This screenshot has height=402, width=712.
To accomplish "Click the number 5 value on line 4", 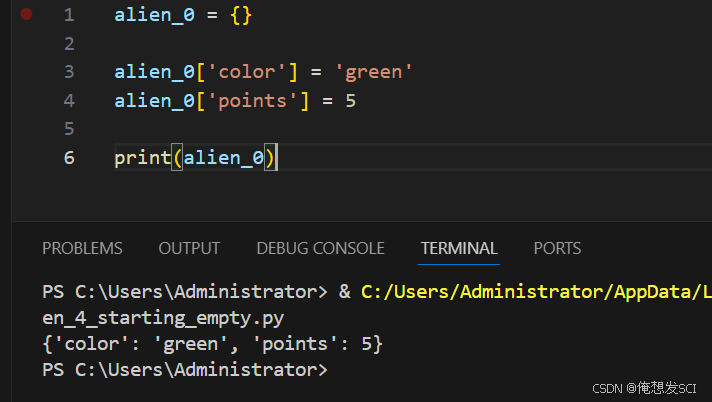I will [x=351, y=101].
